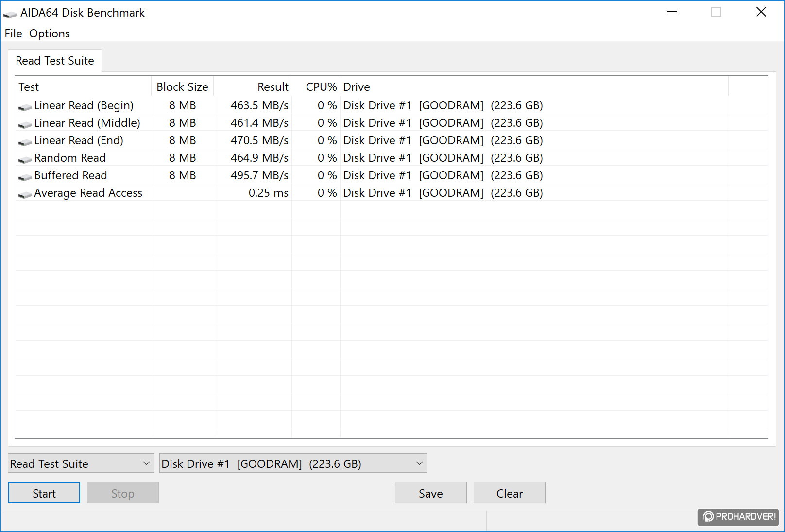Screen dimensions: 785x532
Task: Minimize the AIDA64 Disk Benchmark window
Action: tap(672, 12)
